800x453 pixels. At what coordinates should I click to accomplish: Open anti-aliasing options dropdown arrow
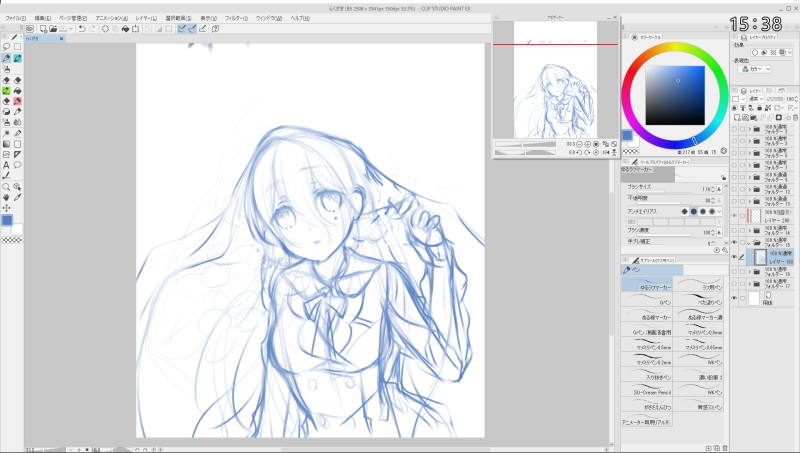point(719,211)
